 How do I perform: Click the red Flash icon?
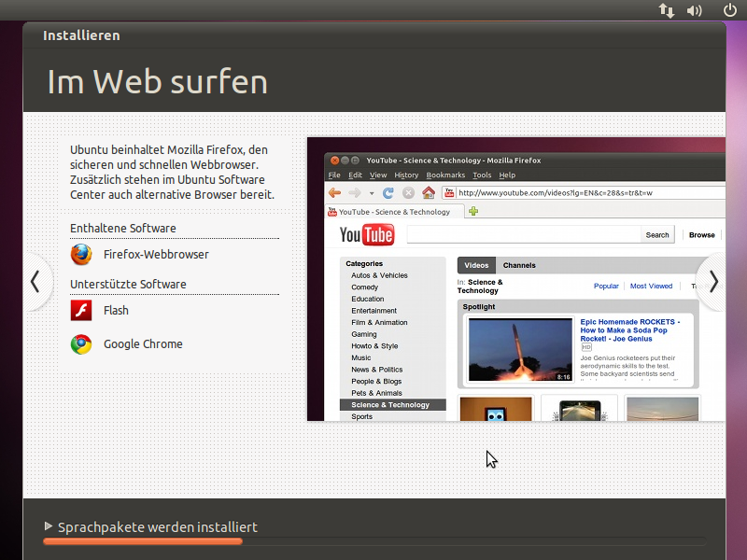coord(81,311)
